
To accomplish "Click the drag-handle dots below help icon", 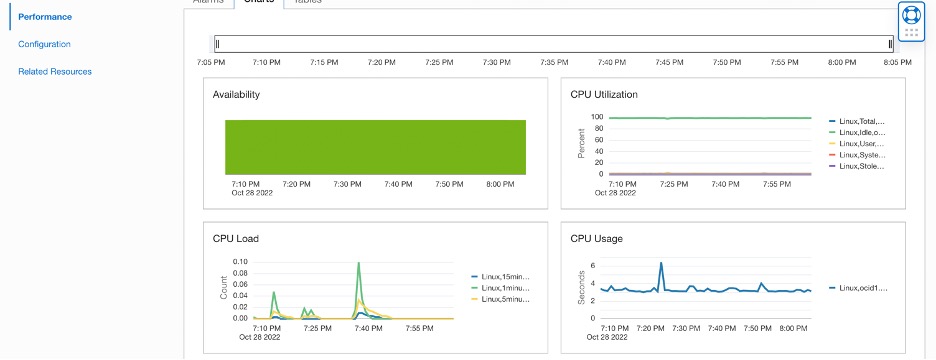I will [911, 33].
